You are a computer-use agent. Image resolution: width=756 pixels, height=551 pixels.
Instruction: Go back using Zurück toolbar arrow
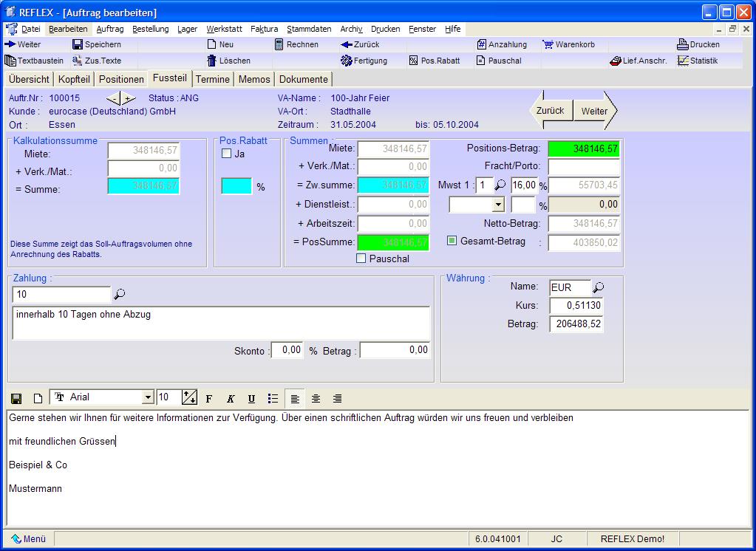tap(346, 44)
